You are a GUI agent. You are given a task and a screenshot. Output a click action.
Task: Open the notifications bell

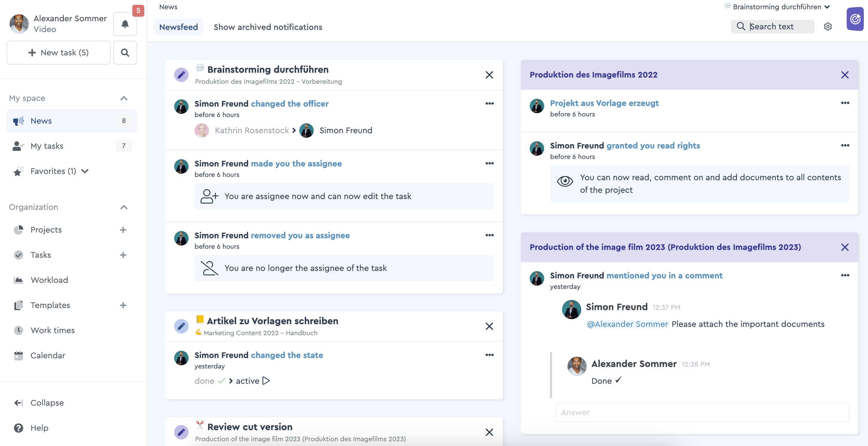point(125,24)
